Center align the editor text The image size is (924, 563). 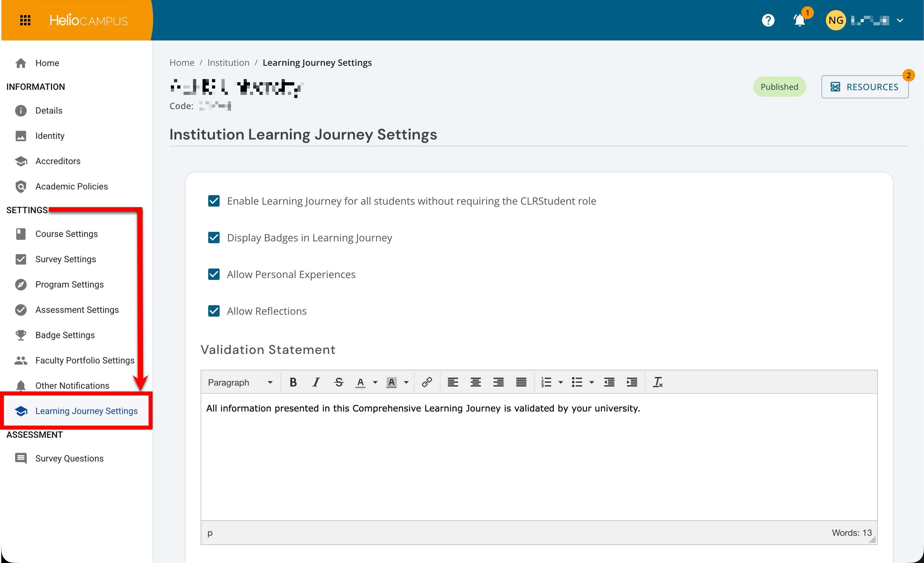tap(476, 382)
